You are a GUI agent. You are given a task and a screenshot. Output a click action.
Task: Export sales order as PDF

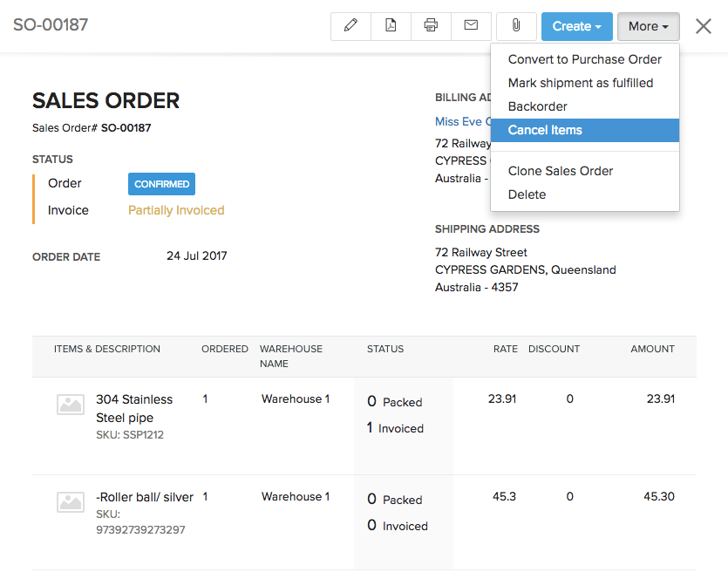point(391,26)
